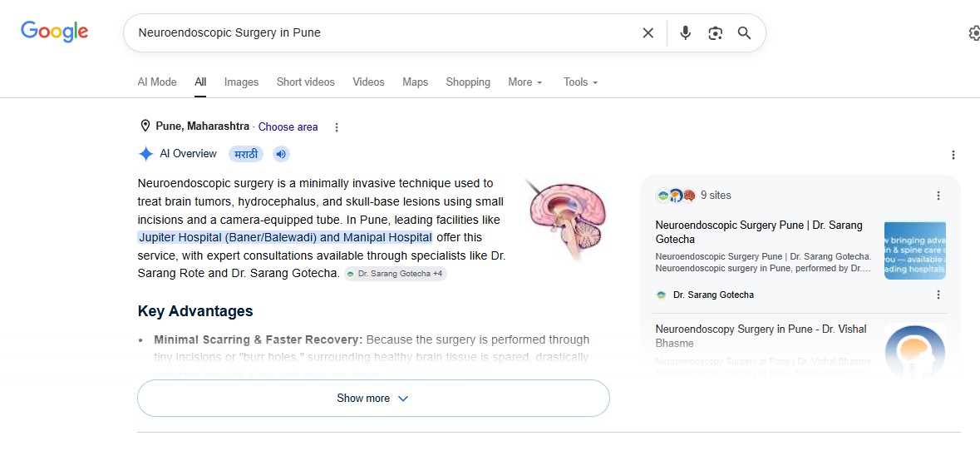Click the Choose area link
Screen dimensions: 980x451
coord(288,127)
